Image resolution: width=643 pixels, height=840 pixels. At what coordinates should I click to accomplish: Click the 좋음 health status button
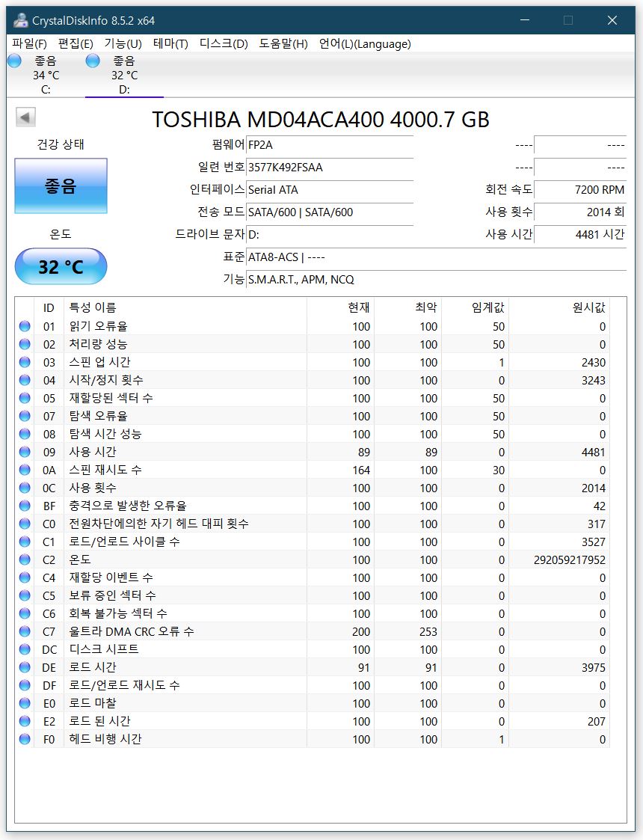pyautogui.click(x=61, y=186)
